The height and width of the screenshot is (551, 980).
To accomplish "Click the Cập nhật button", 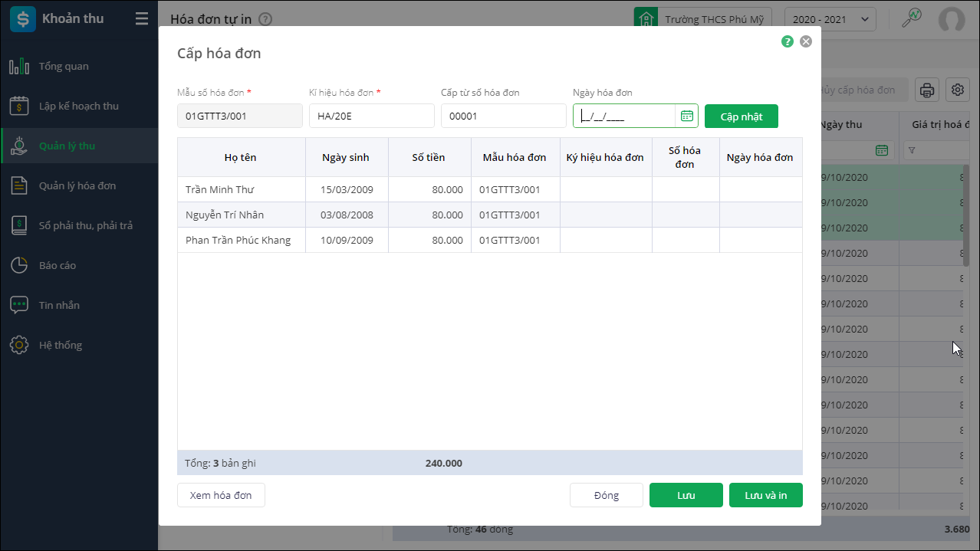I will [742, 116].
